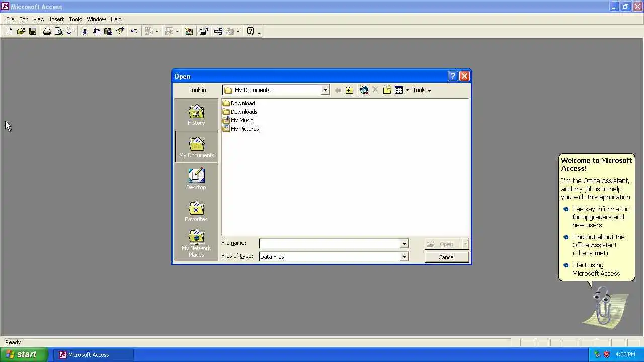Select the My Music folder

point(238,120)
